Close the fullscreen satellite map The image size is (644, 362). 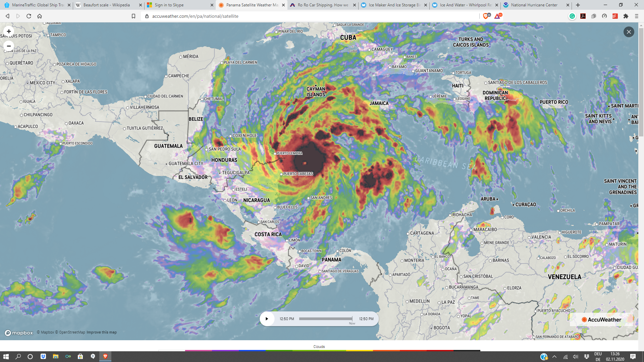[629, 32]
